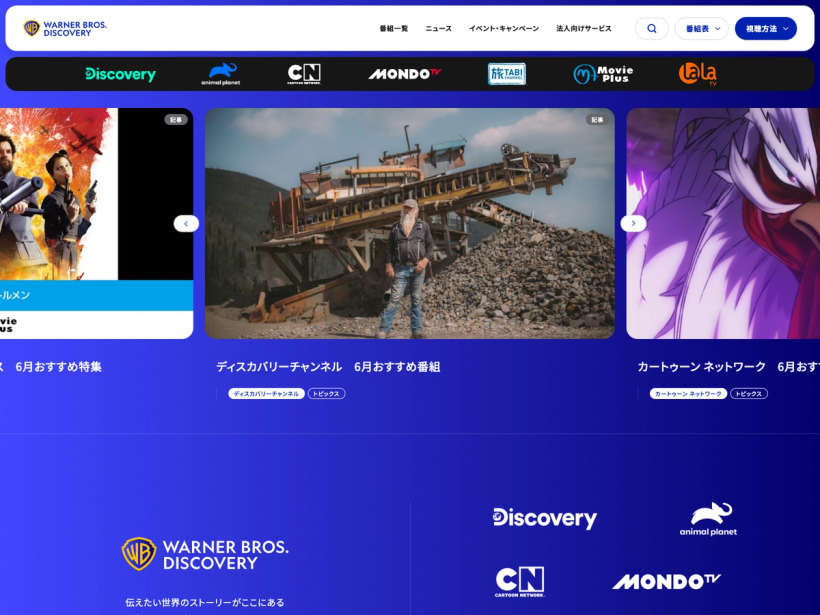Click the 伝えたい世界のストーリーがここにある tagline
Image resolution: width=820 pixels, height=615 pixels.
click(204, 602)
